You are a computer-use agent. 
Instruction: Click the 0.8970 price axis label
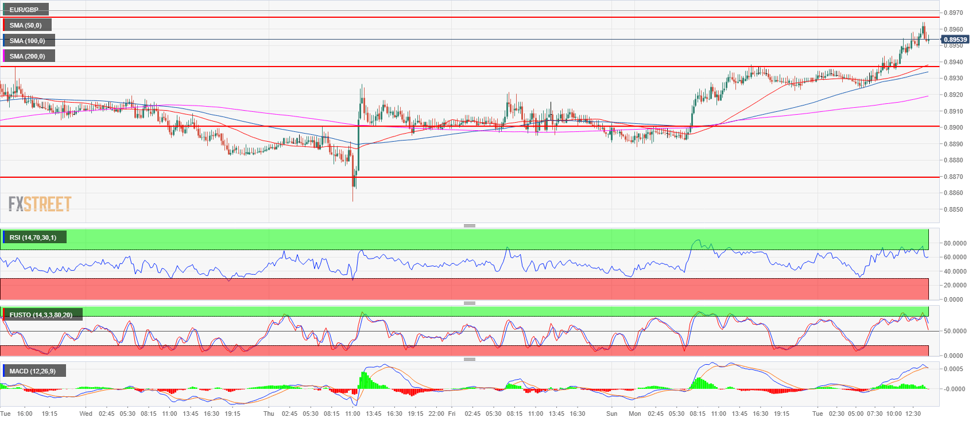click(x=954, y=13)
